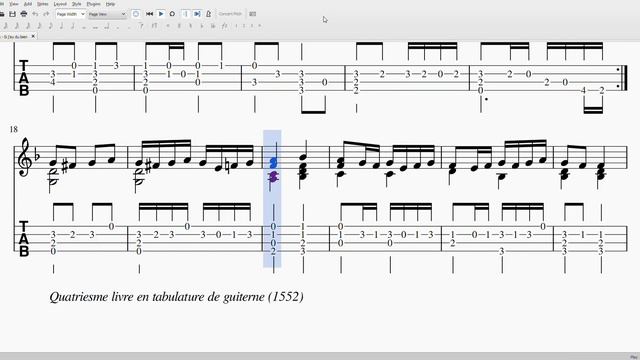Open the Help menu
The image size is (640, 360).
point(110,4)
